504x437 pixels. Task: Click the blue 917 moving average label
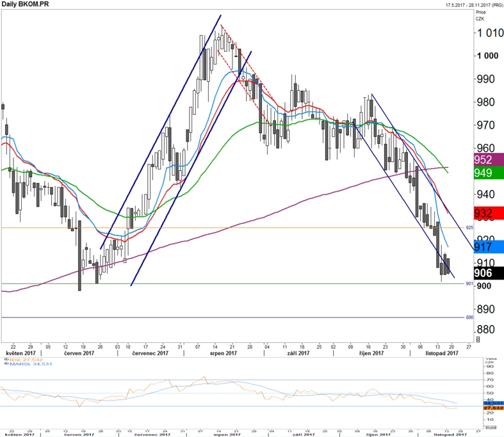point(489,246)
